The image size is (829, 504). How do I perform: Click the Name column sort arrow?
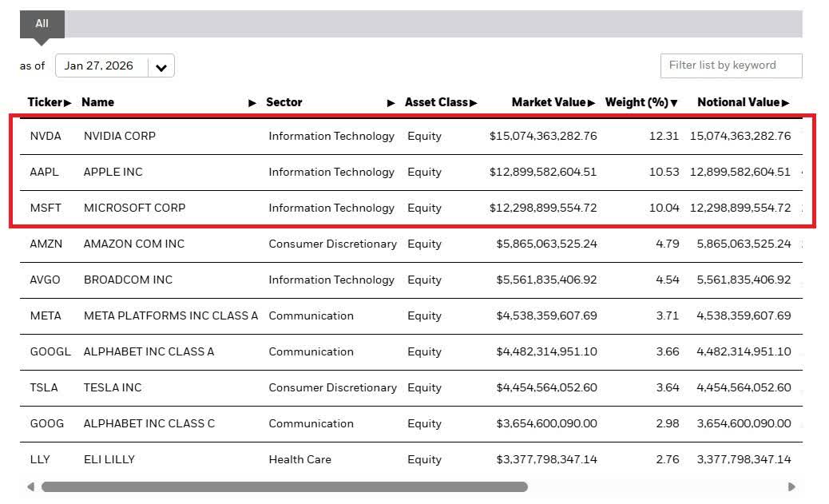[x=252, y=103]
